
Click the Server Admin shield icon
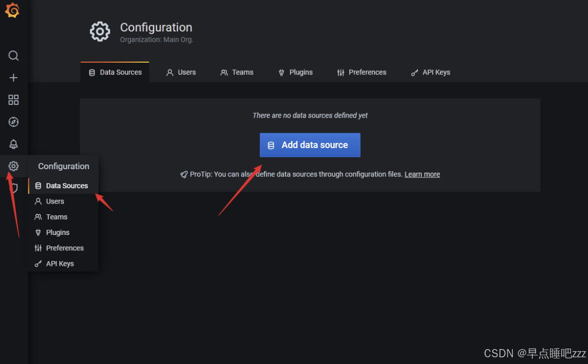tap(14, 188)
